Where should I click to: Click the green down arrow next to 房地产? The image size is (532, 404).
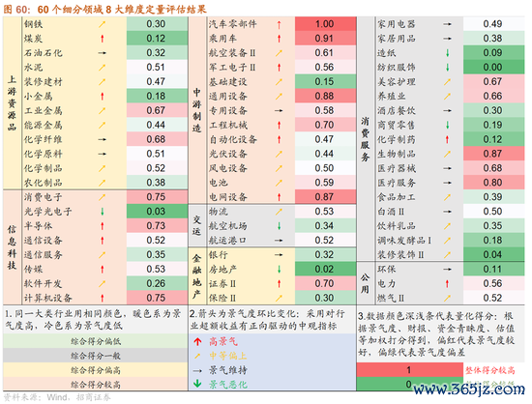279,270
